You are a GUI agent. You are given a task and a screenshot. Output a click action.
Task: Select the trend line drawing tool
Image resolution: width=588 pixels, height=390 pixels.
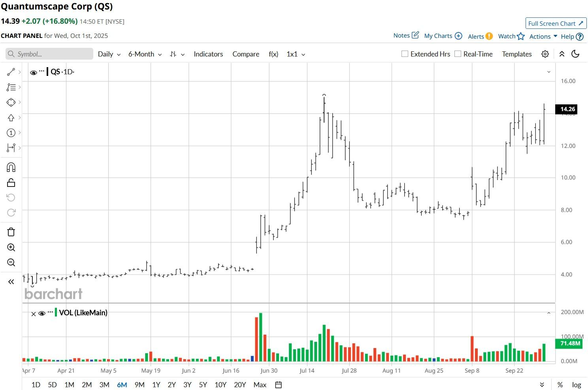(x=11, y=72)
